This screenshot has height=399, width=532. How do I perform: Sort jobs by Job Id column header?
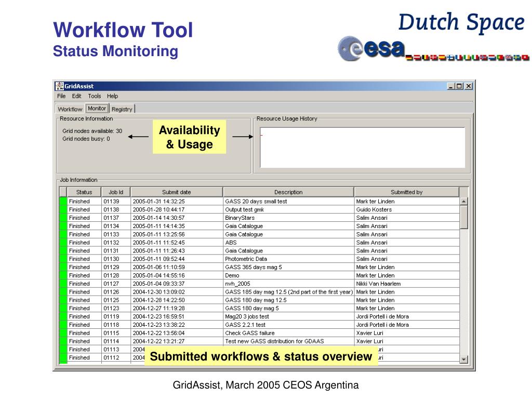click(116, 192)
